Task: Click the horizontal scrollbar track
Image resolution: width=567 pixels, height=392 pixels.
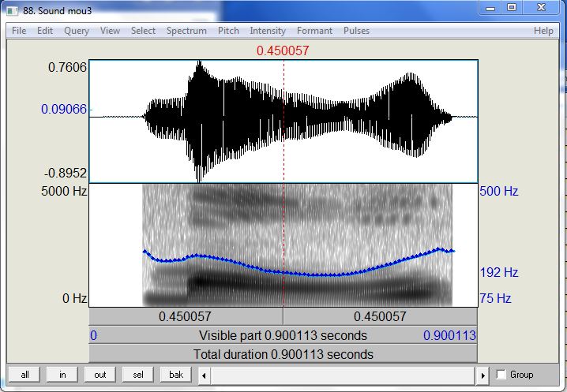Action: click(344, 375)
